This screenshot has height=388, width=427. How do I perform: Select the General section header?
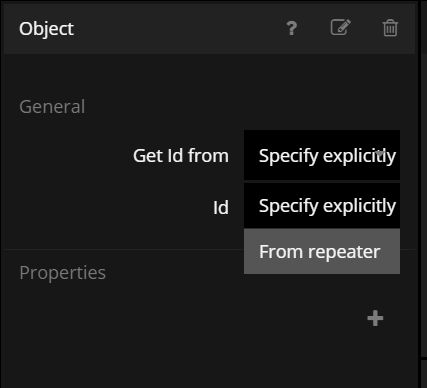(x=52, y=107)
